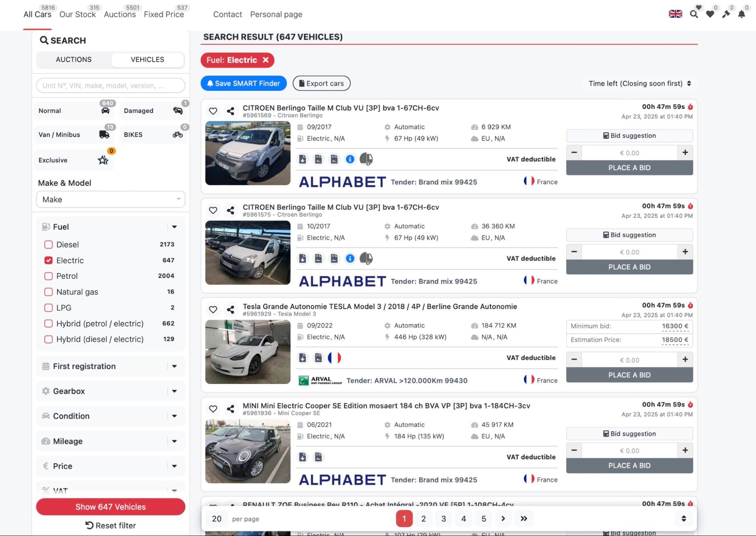Screen dimensions: 756x536
Task: Enable Hybrid (petrol / electric) checkbox
Action: [x=48, y=323]
